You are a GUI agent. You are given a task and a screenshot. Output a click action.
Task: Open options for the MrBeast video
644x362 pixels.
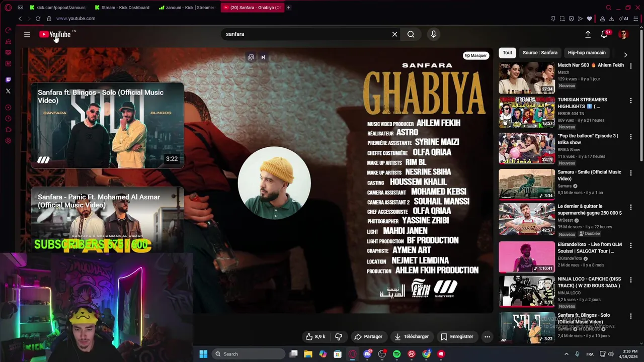click(x=630, y=207)
